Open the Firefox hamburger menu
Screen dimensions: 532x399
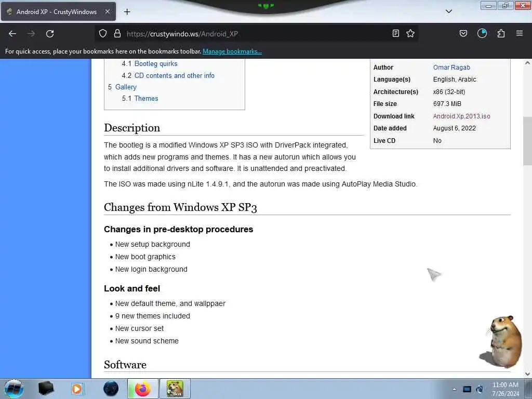[x=520, y=33]
